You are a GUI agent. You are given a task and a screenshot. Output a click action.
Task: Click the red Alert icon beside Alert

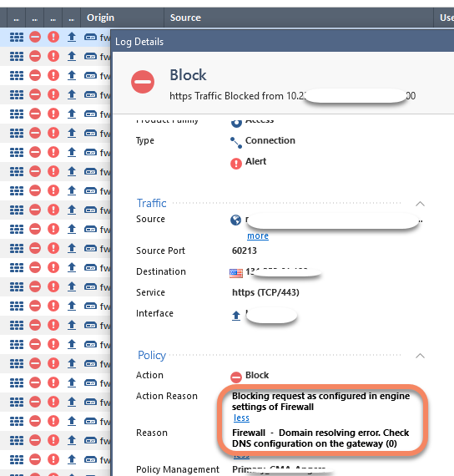(236, 164)
